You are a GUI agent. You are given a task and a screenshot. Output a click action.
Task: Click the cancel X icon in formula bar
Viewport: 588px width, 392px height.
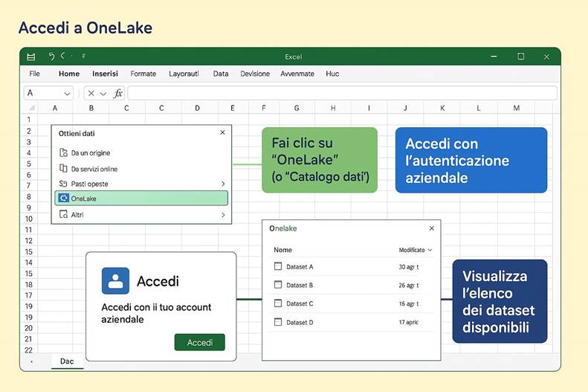(91, 94)
